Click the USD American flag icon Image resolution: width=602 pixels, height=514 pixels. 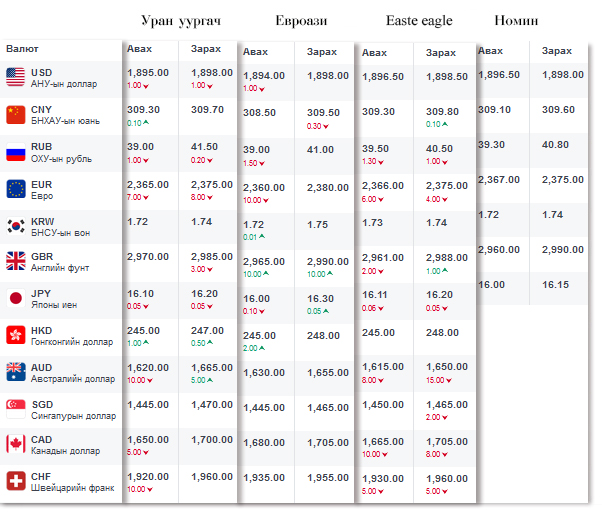coord(15,77)
